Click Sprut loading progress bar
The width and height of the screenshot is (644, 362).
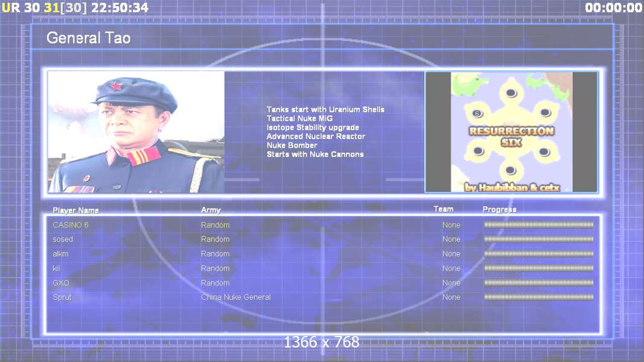coord(538,297)
